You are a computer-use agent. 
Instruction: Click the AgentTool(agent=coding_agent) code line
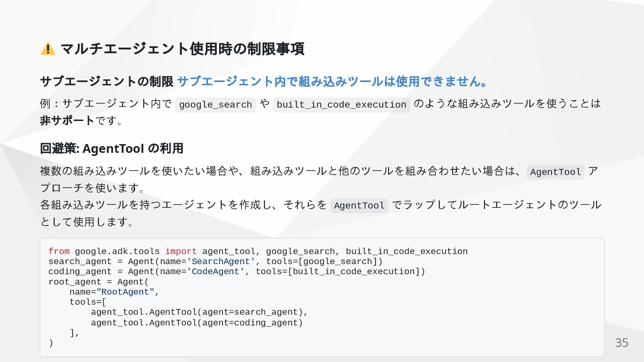[x=197, y=323]
